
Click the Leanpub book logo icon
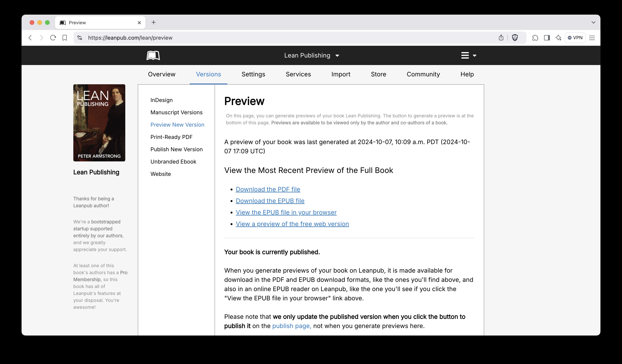tap(153, 56)
